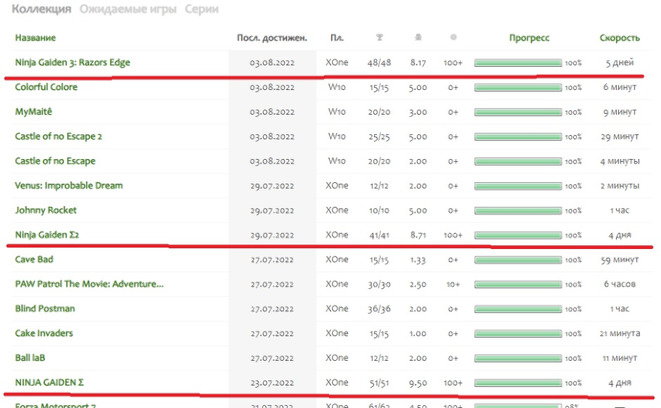The width and height of the screenshot is (661, 408).
Task: Select 25/25 in Castle of no Escape 2 row
Action: [x=379, y=137]
